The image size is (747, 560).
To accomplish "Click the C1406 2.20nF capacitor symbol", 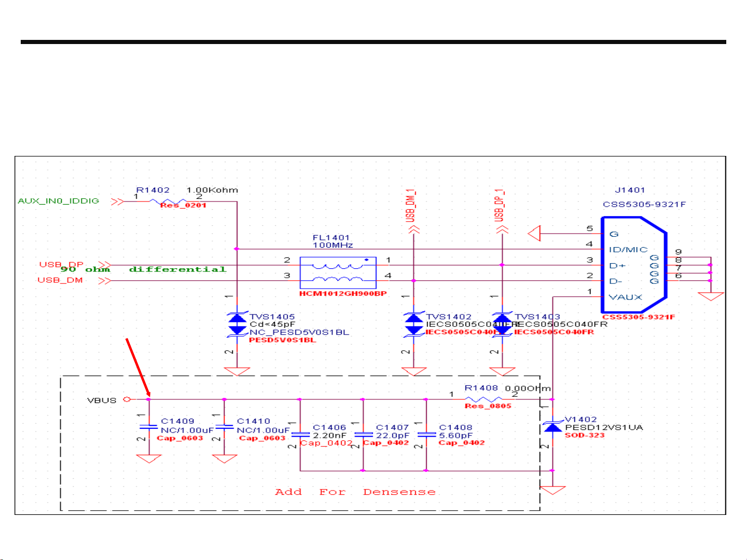I will [x=300, y=435].
